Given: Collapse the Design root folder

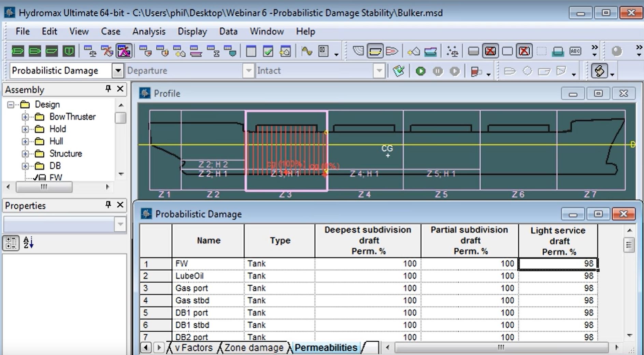Looking at the screenshot, I should click(x=11, y=105).
